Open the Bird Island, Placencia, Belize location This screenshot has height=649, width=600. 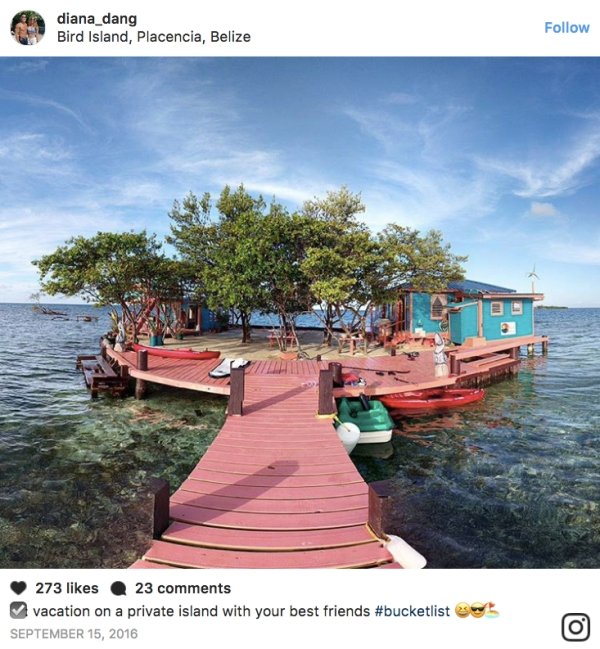pos(154,37)
